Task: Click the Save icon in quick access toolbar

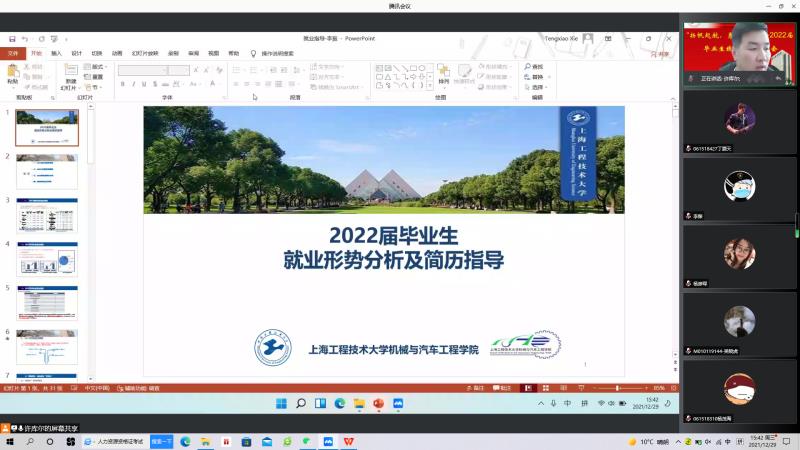Action: 12,39
